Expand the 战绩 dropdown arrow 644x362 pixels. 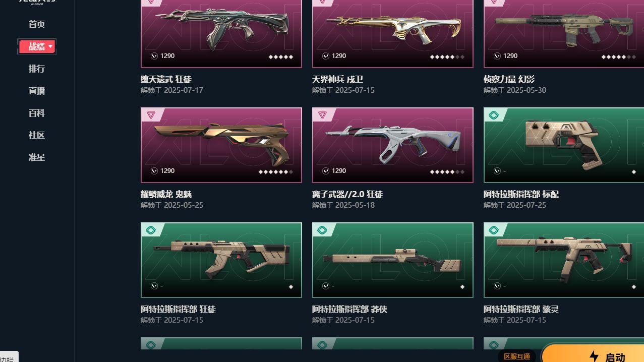tap(50, 47)
